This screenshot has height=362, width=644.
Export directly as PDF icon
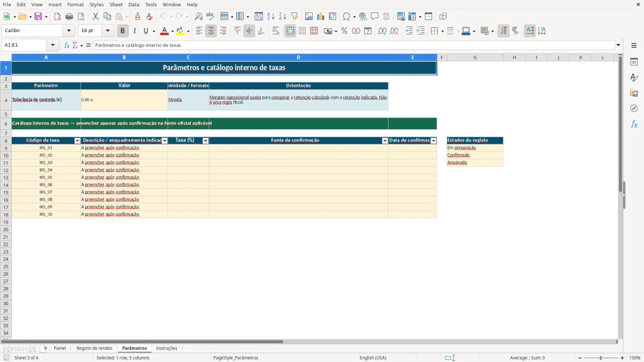click(x=57, y=17)
